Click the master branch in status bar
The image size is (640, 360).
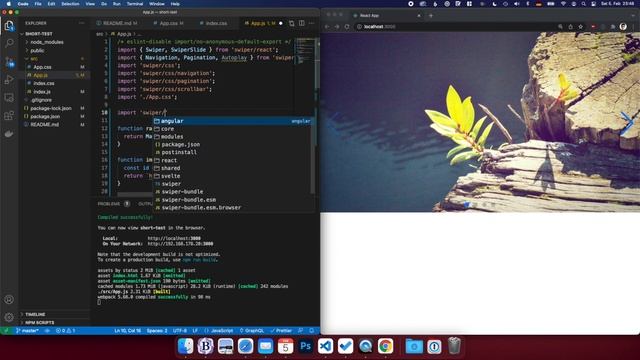pos(27,331)
